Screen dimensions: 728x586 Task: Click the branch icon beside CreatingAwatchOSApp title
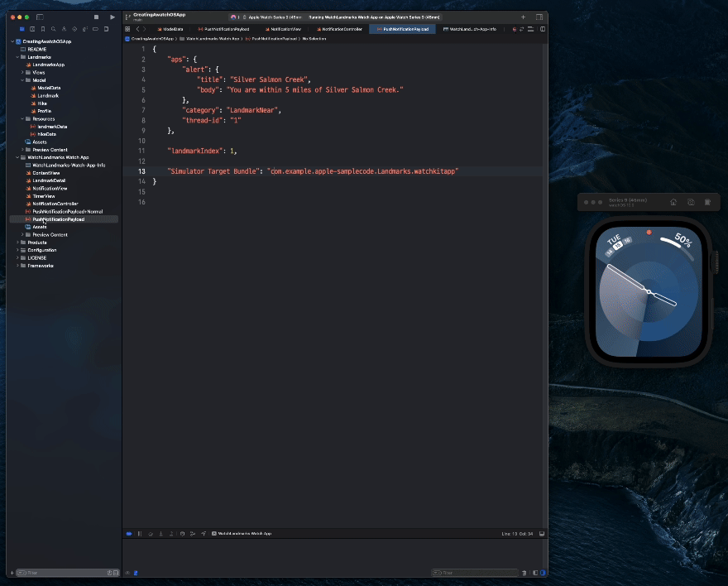[x=127, y=17]
